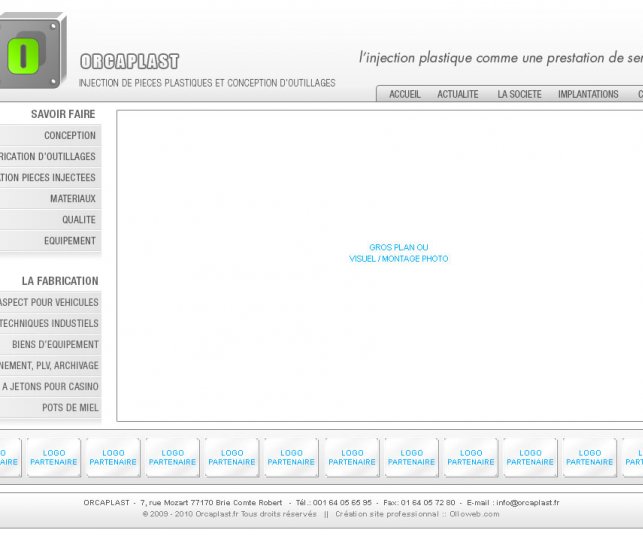The image size is (643, 536).
Task: Open the MATERIAUX sidebar item
Action: [72, 199]
